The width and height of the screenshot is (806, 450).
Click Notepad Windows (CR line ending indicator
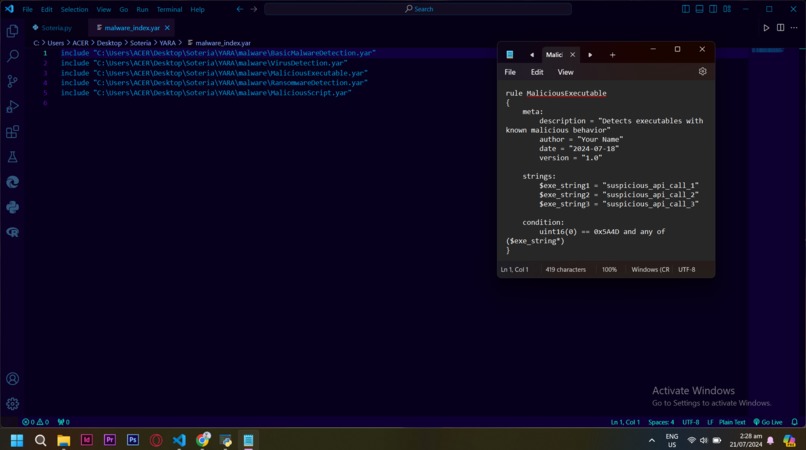point(650,269)
